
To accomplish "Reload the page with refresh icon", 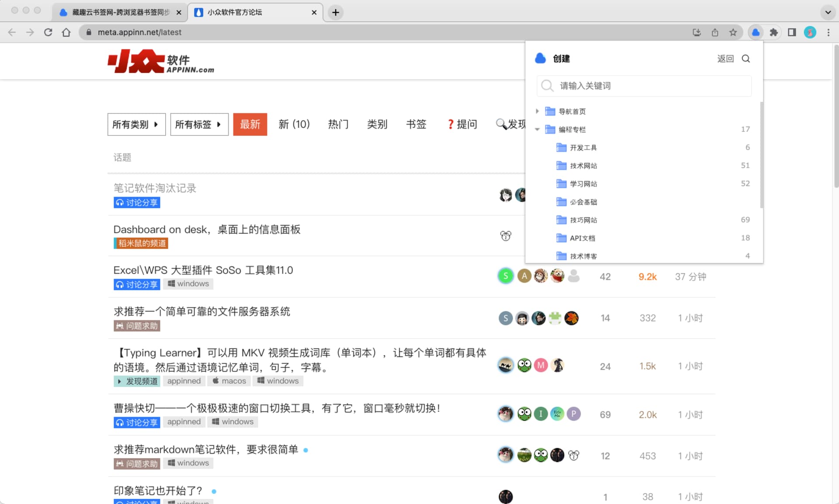I will [48, 32].
